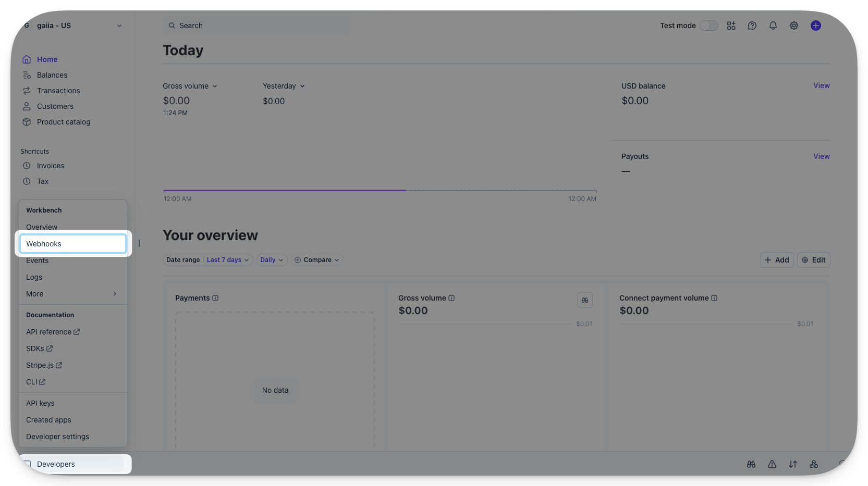
Task: Open the gaiia - US account switcher
Action: point(72,26)
